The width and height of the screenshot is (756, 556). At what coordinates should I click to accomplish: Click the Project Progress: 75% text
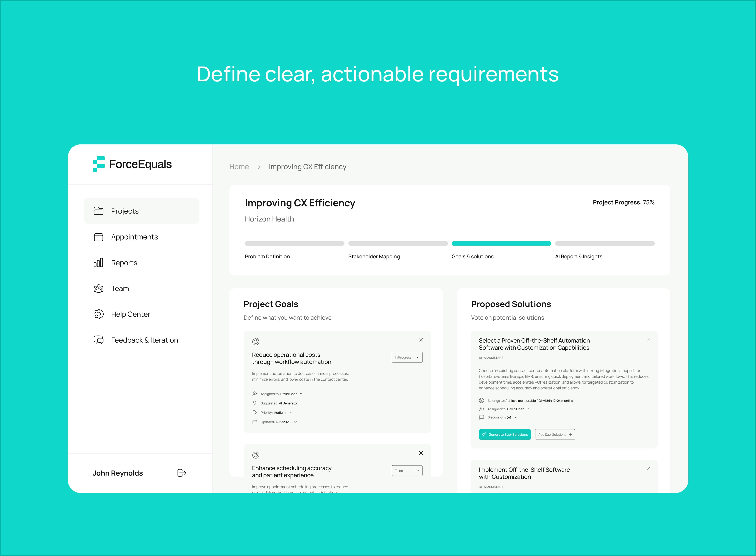[624, 202]
